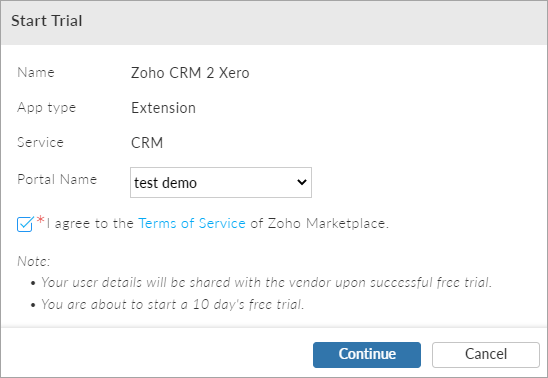The width and height of the screenshot is (548, 378).
Task: Click the "I agree to the" text
Action: pos(90,223)
